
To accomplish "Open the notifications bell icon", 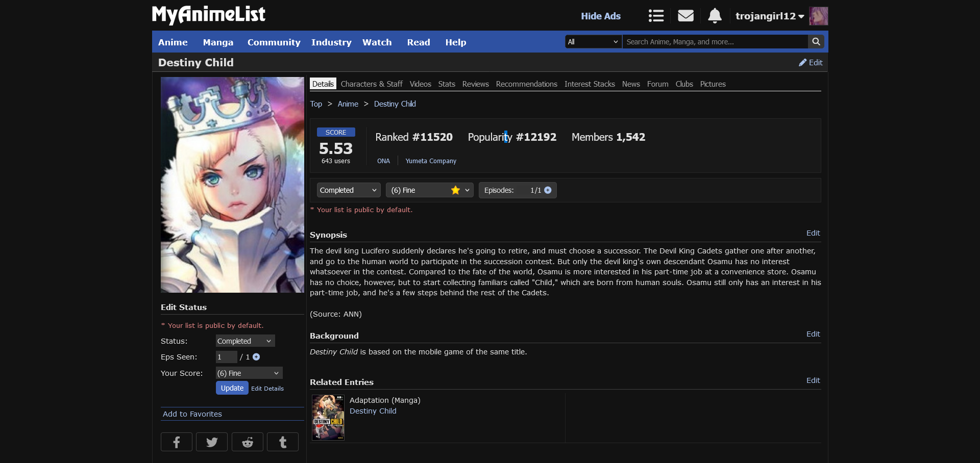I will coord(715,16).
